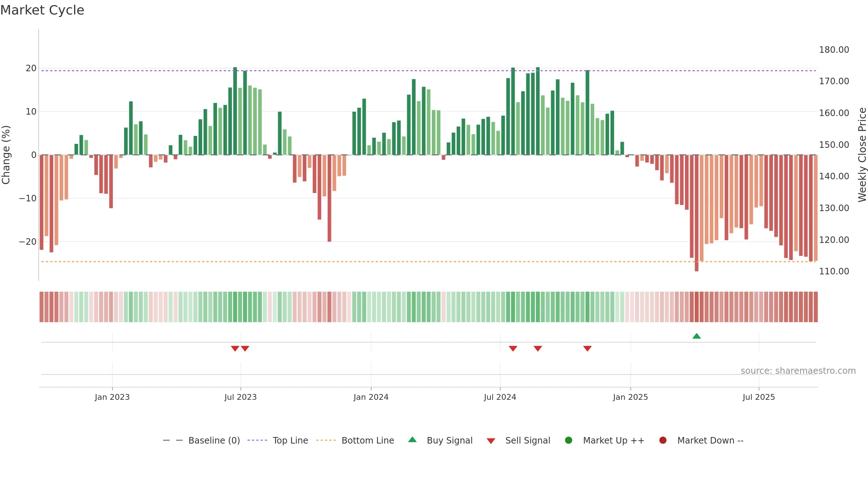868x488 pixels.
Task: Click the 110.00 price axis label
Action: click(834, 271)
